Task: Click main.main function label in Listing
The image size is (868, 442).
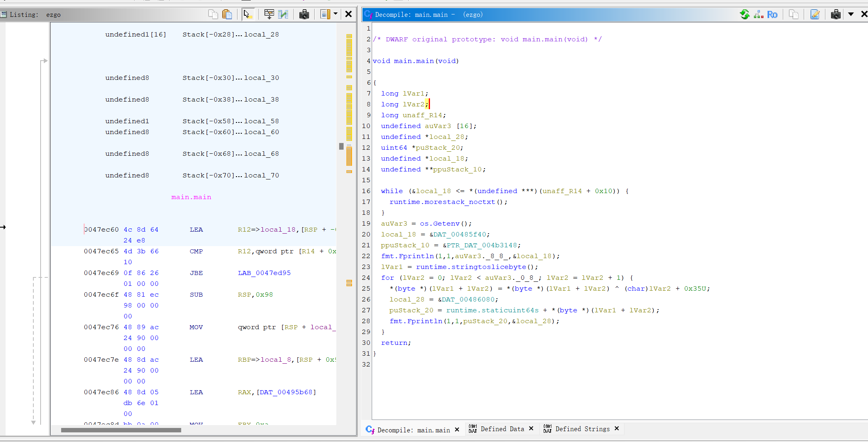Action: pos(191,197)
